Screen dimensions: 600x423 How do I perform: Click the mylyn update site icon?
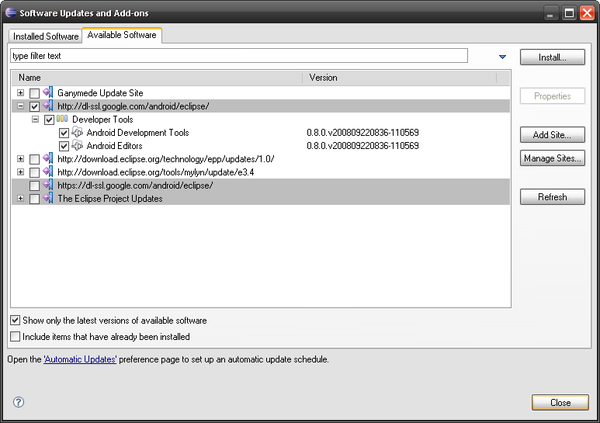(x=48, y=172)
